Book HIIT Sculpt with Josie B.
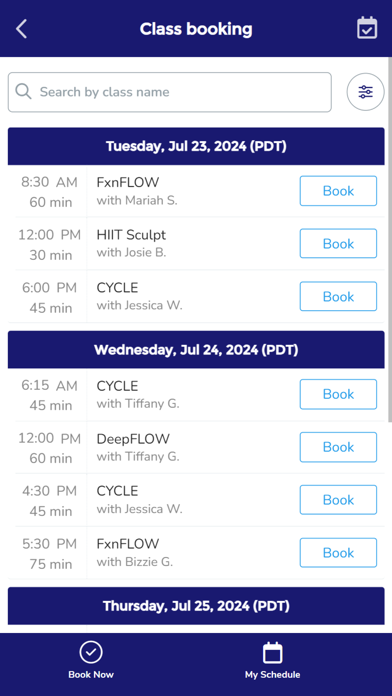 338,244
